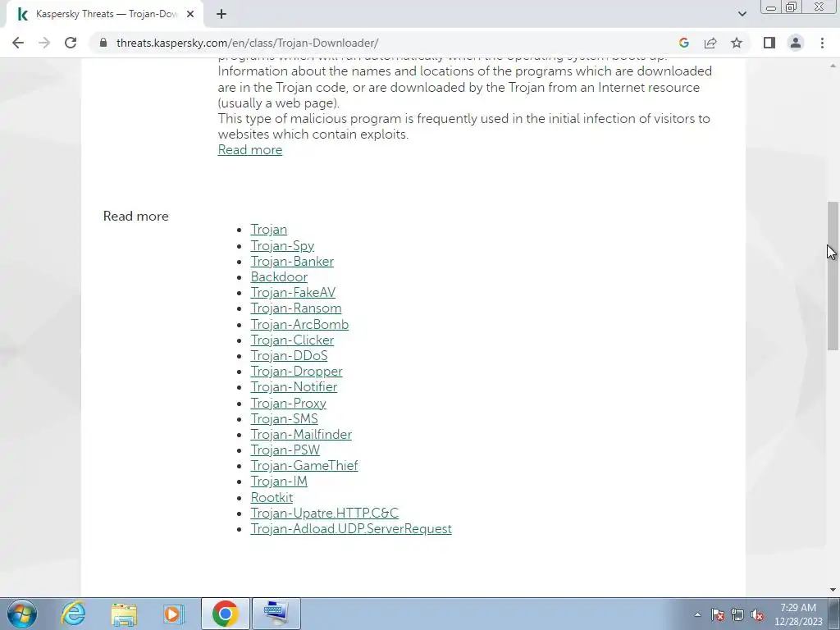Open the Trojan-FakeAV link
Viewport: 840px width, 630px height.
293,292
